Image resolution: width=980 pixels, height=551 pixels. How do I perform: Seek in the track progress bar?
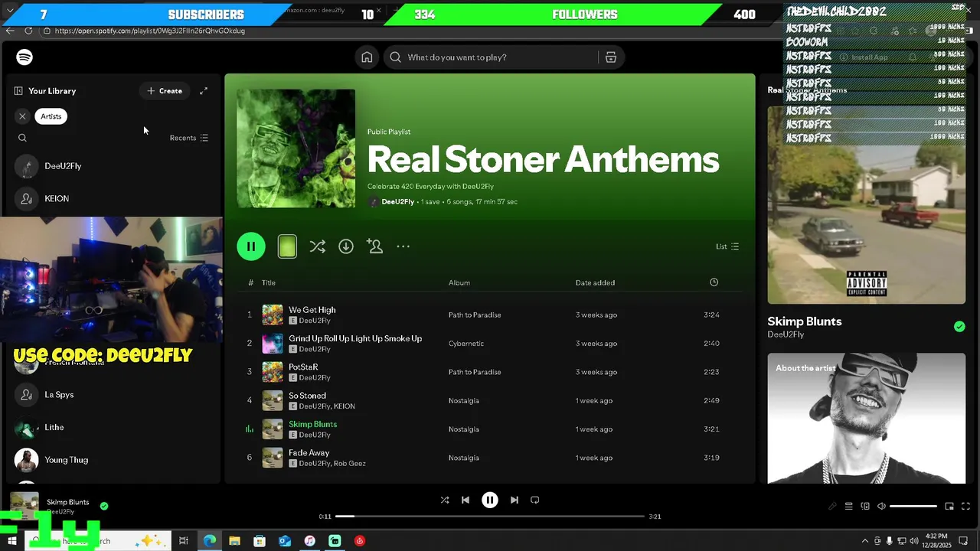(x=490, y=517)
